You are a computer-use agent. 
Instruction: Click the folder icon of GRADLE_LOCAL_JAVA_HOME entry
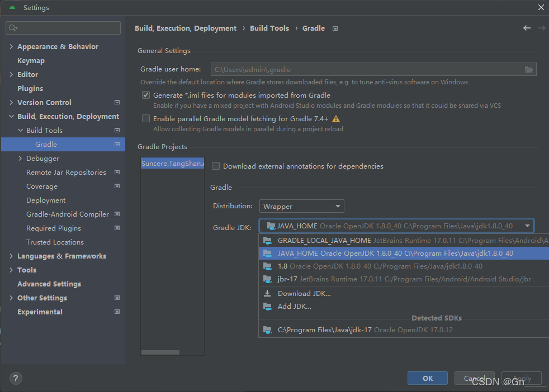pos(267,241)
